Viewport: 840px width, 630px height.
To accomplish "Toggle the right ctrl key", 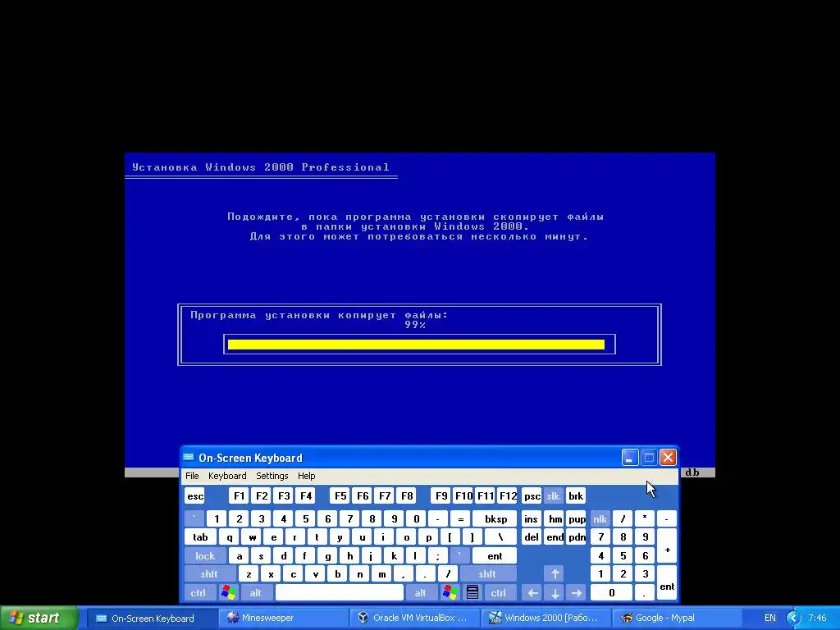I will click(498, 592).
